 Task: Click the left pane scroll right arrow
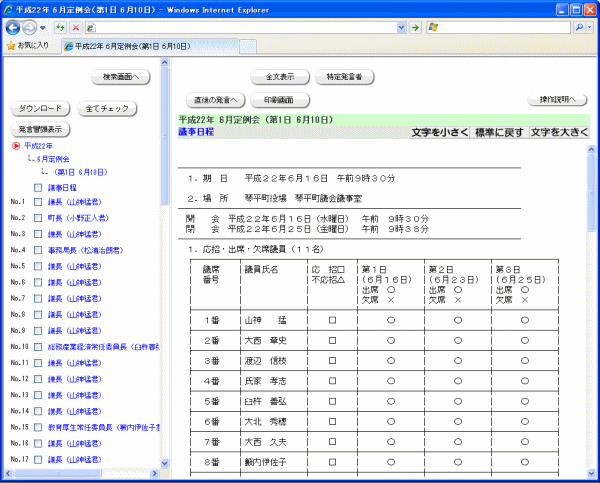155,473
